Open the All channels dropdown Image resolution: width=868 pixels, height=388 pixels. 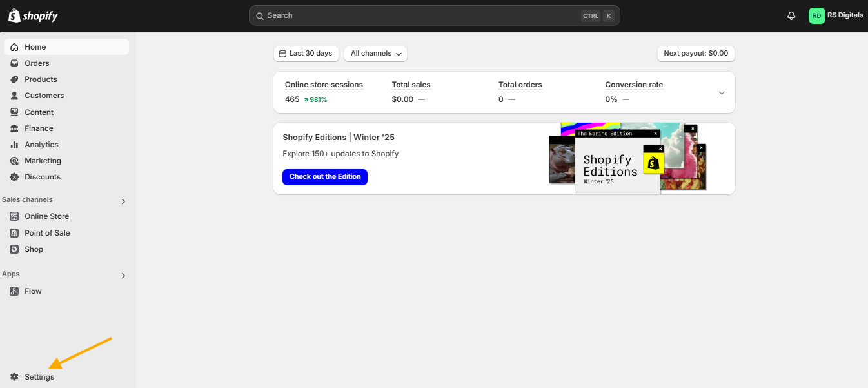[375, 54]
